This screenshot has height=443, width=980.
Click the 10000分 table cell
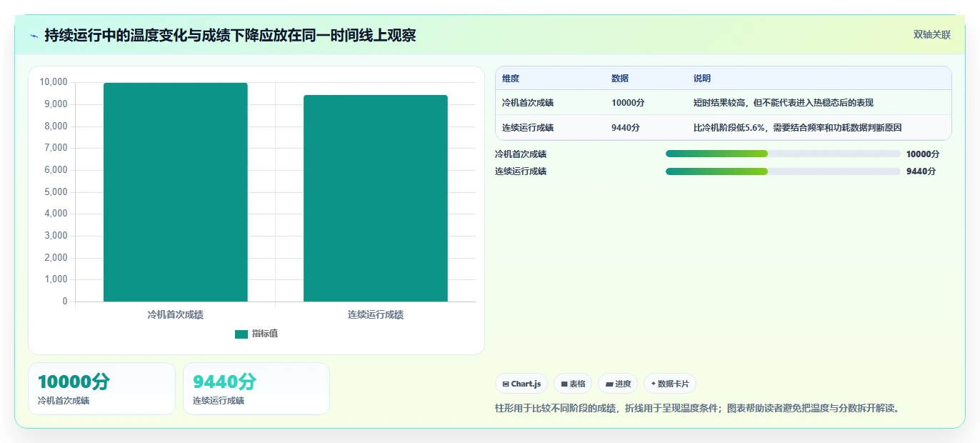[628, 103]
